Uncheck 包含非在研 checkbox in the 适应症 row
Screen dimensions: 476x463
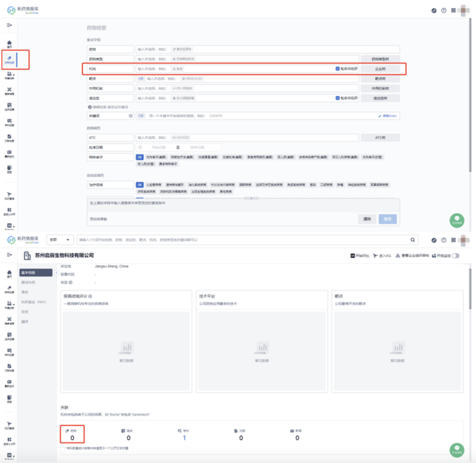pyautogui.click(x=337, y=98)
